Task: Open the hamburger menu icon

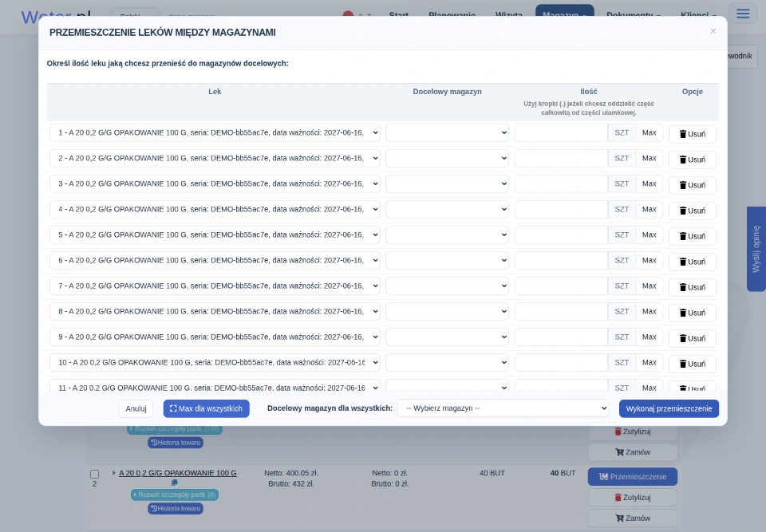Action: pos(743,14)
